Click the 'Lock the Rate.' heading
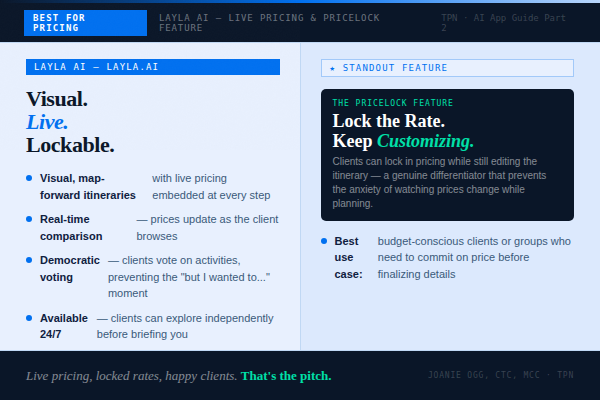Viewport: 600px width, 400px height. click(x=389, y=121)
